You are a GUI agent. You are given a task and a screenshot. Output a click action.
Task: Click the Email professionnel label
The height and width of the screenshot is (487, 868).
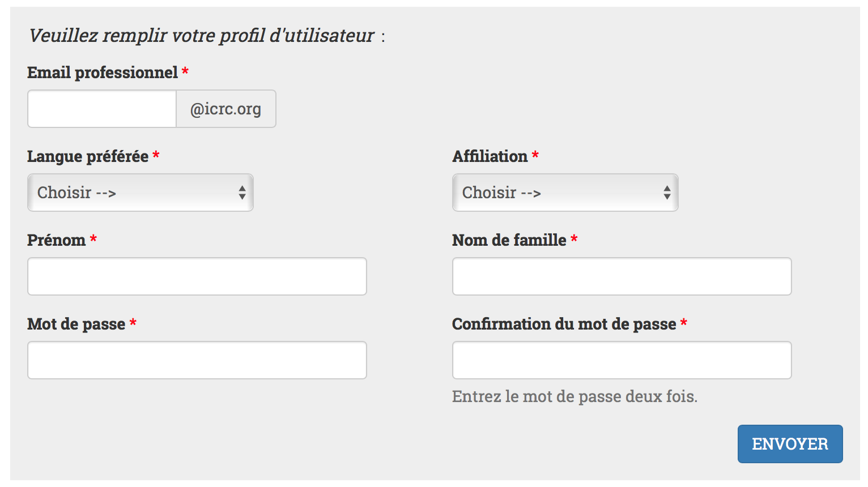point(103,72)
